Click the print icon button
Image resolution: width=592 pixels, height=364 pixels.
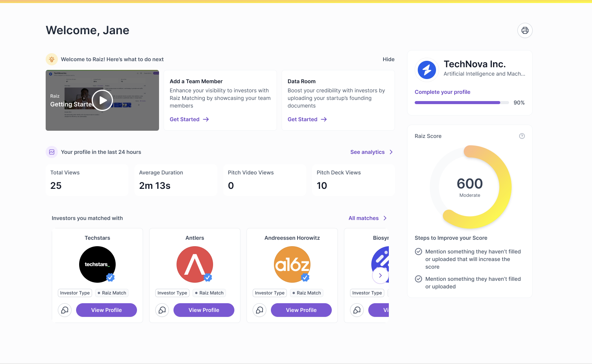coord(525,30)
